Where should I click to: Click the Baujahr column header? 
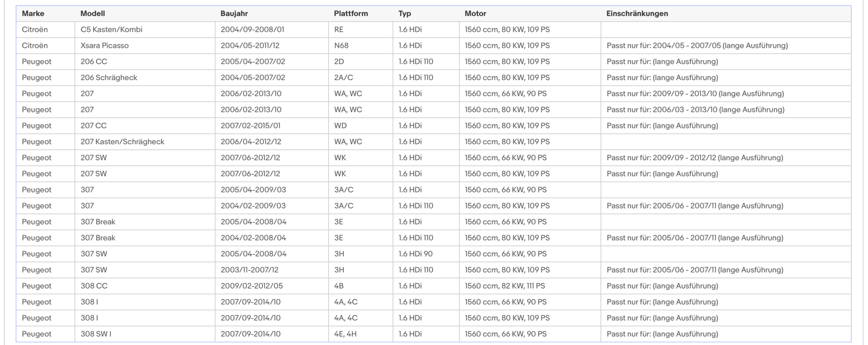click(x=272, y=14)
